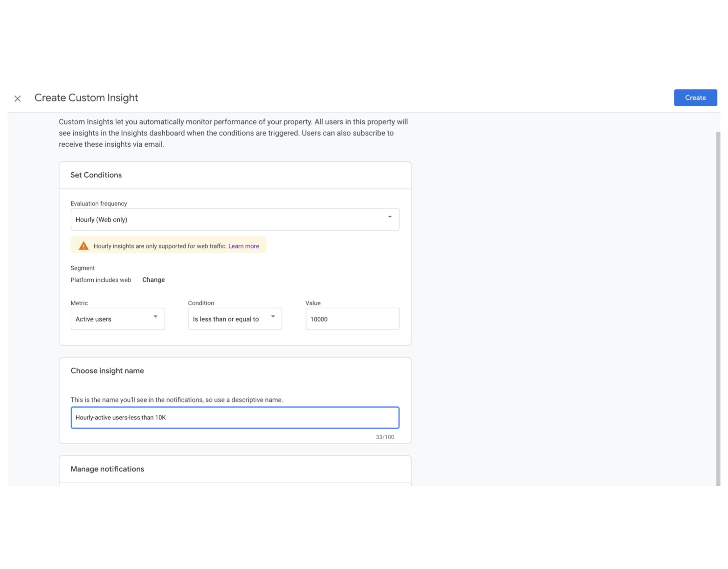
Task: Click the blue Create button
Action: point(695,98)
